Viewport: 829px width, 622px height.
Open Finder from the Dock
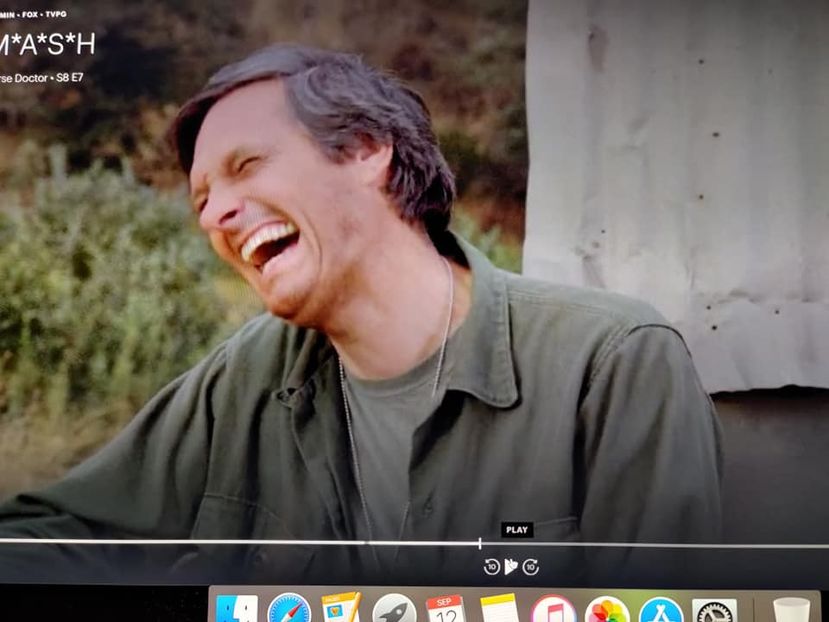[237, 609]
